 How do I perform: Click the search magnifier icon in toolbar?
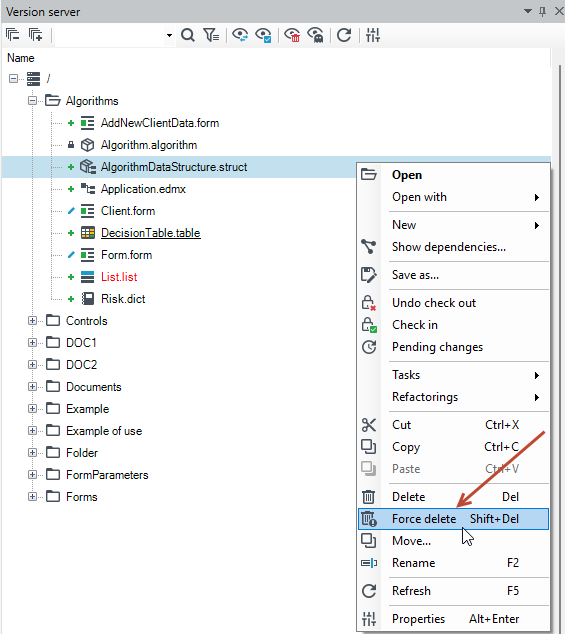[x=188, y=35]
